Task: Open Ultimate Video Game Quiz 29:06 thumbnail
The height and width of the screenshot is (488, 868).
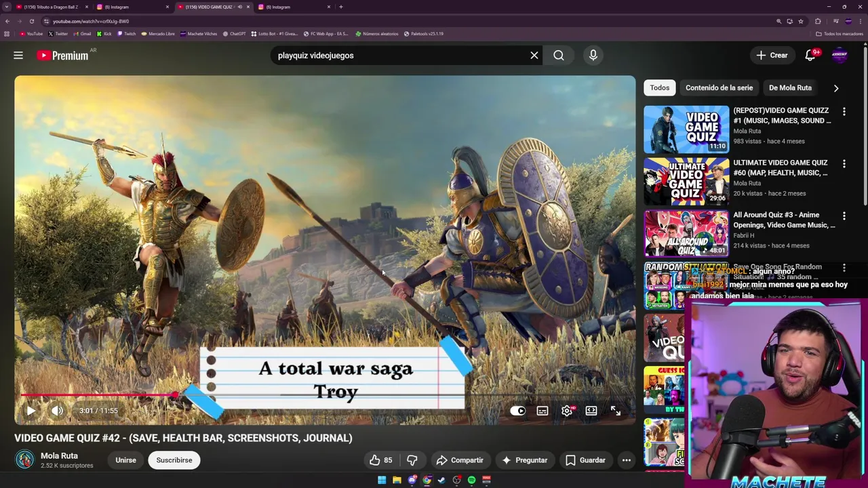Action: click(x=686, y=181)
